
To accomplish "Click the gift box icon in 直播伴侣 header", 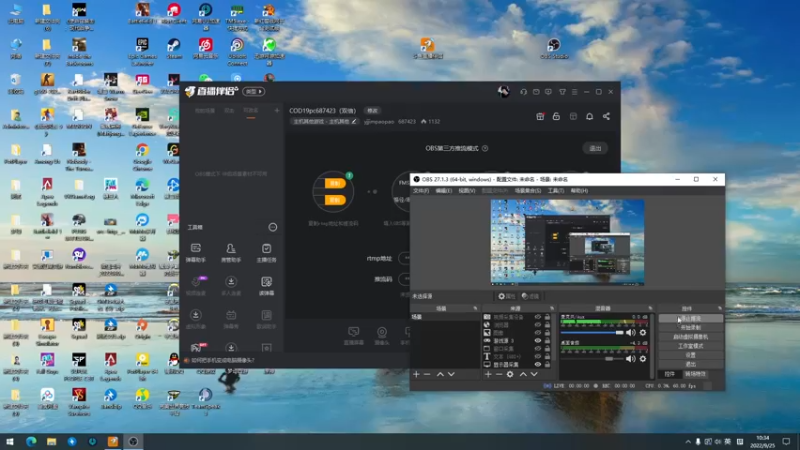I will [x=540, y=116].
